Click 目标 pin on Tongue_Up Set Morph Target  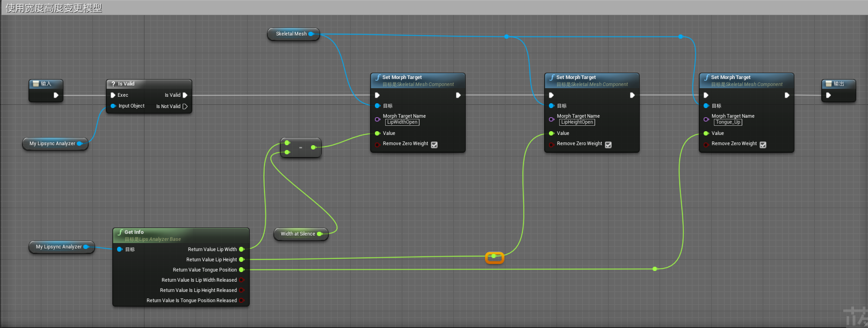(706, 105)
